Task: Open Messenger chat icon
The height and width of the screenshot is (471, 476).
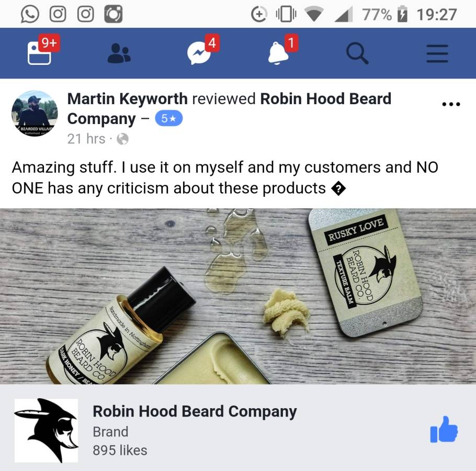Action: [199, 53]
